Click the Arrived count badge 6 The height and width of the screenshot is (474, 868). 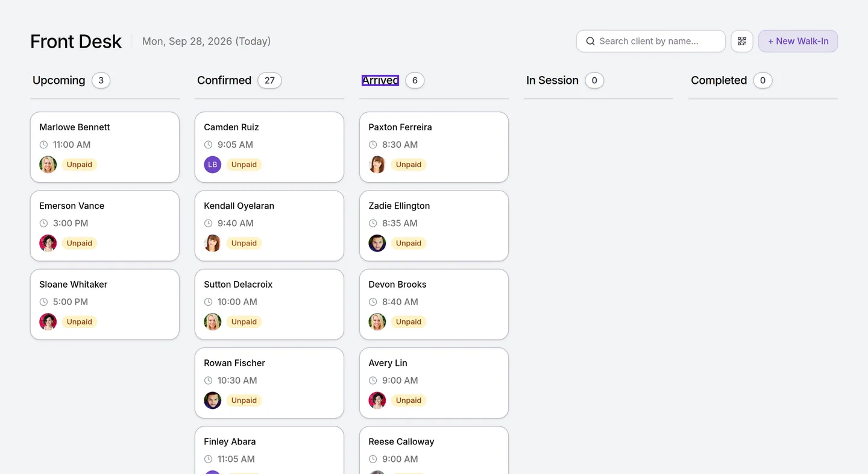tap(415, 80)
